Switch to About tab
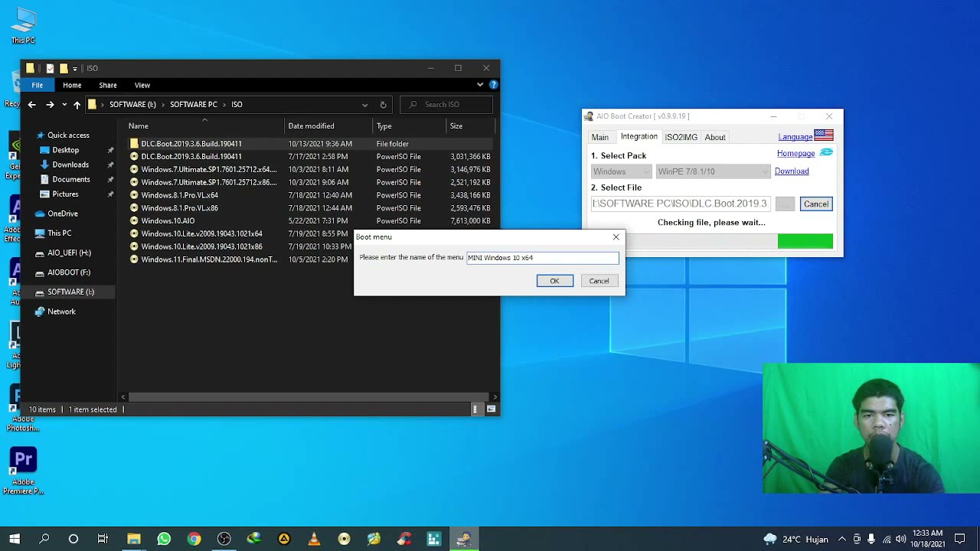 [715, 137]
